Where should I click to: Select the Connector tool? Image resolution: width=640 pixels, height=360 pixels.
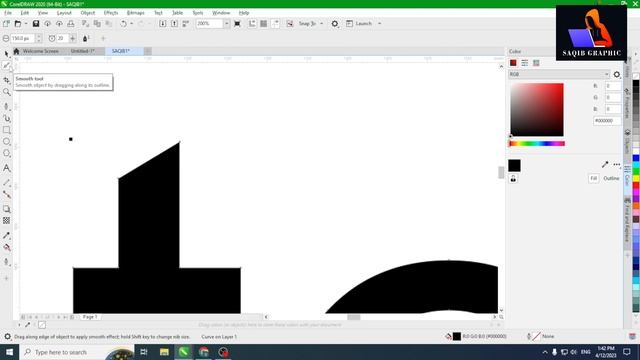tap(7, 195)
